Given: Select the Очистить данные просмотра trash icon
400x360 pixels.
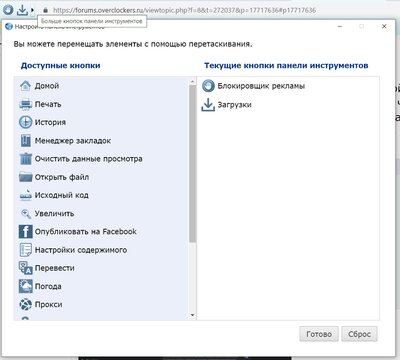Looking at the screenshot, I should pos(25,159).
